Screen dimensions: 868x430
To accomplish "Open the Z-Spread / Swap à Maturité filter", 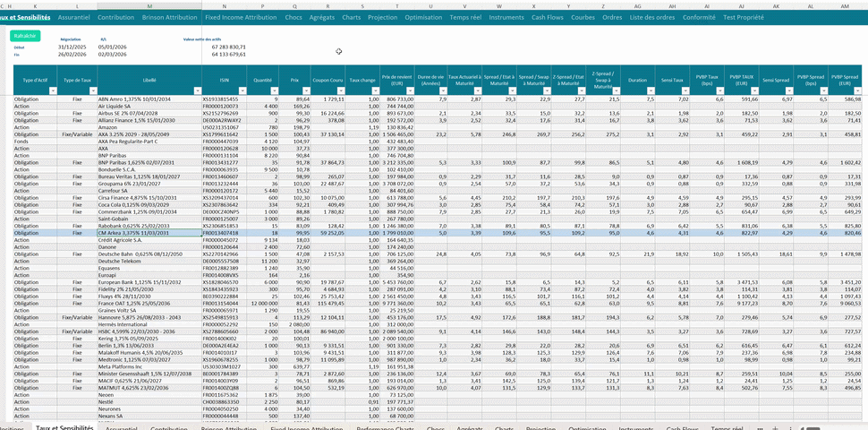I will (x=617, y=90).
